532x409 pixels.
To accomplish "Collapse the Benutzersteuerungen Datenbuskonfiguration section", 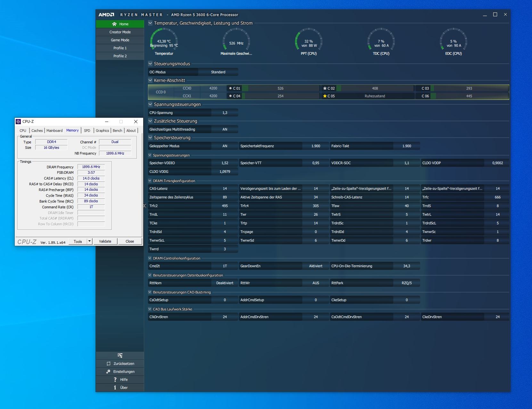I will tap(150, 275).
